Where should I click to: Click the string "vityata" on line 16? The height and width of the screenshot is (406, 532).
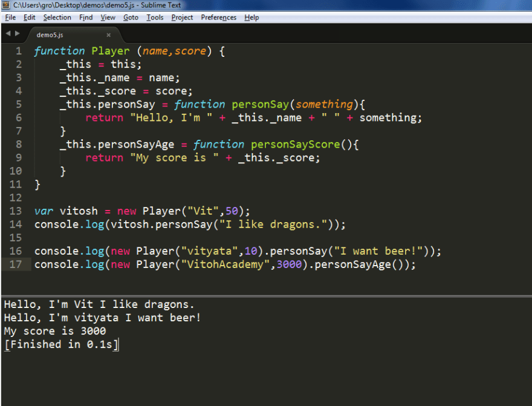pos(210,251)
